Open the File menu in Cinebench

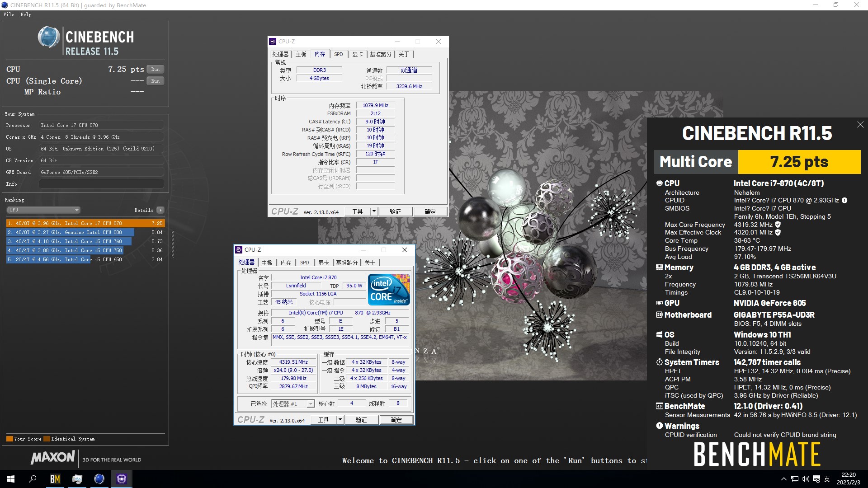pos(9,14)
